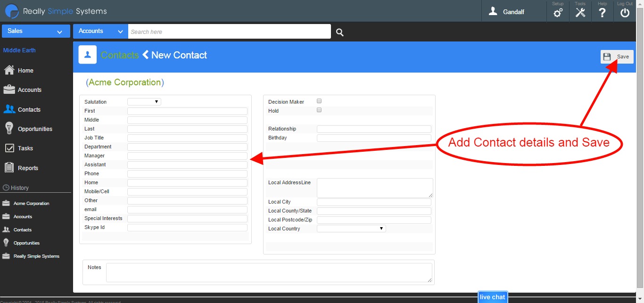Open the live chat tab

493,297
